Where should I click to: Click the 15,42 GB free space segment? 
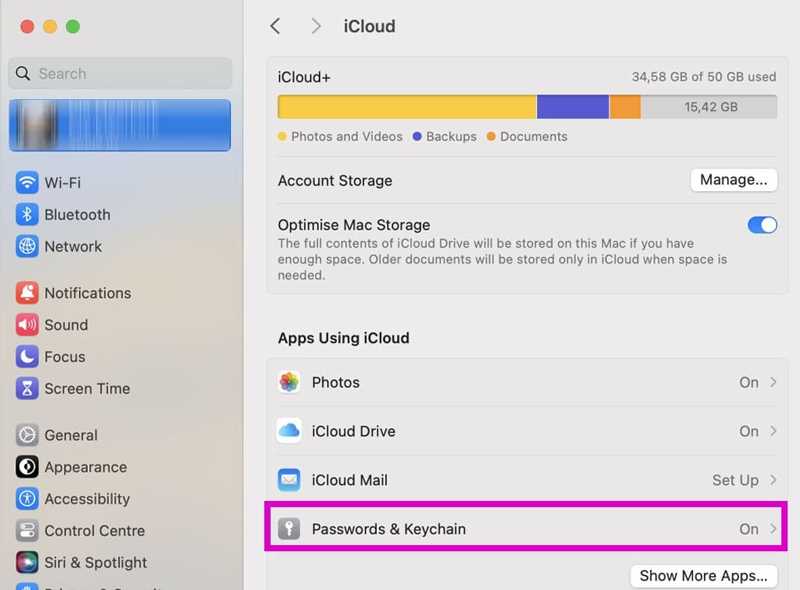click(709, 107)
